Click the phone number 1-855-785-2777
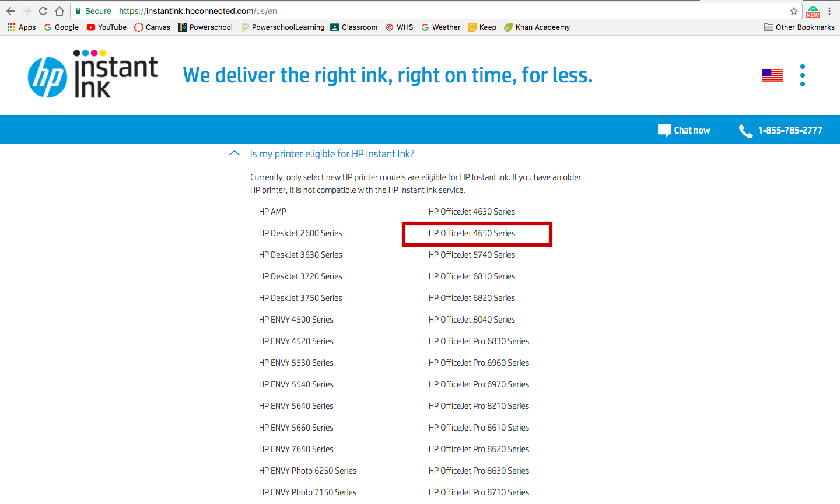 pos(780,131)
